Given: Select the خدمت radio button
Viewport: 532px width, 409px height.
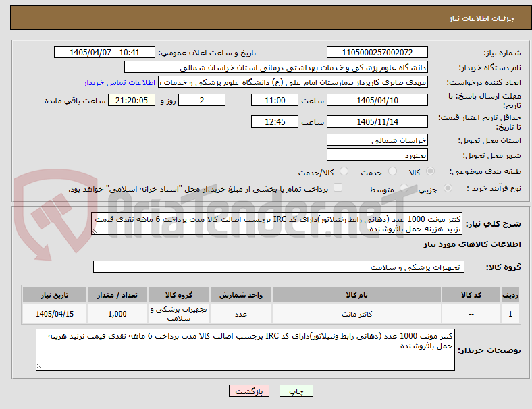Looking at the screenshot, I should [x=392, y=171].
